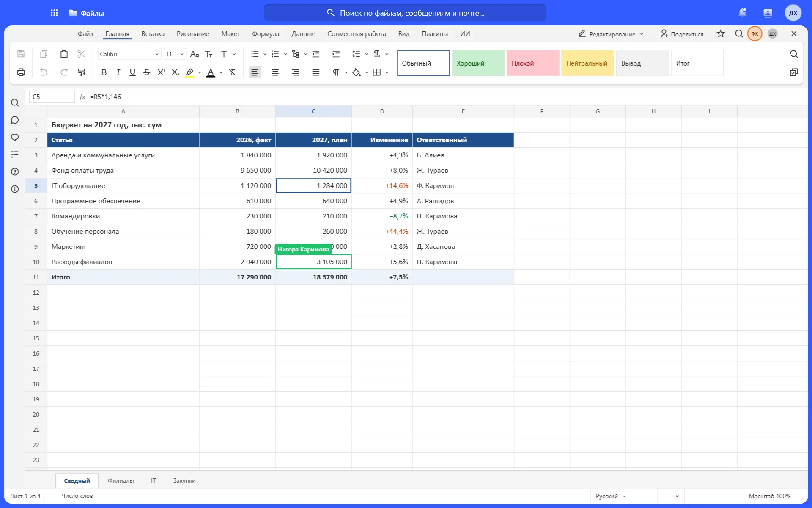Redo the last action
812x508 pixels.
[x=64, y=72]
